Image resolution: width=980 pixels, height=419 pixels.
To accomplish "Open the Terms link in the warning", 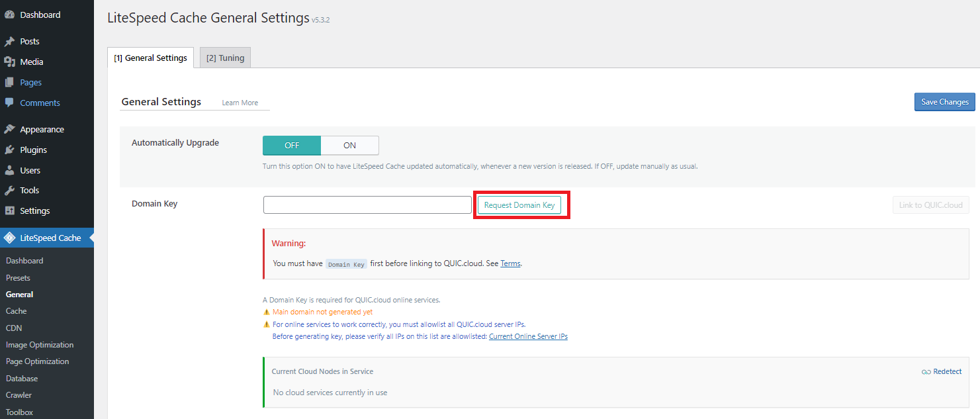I will 510,263.
